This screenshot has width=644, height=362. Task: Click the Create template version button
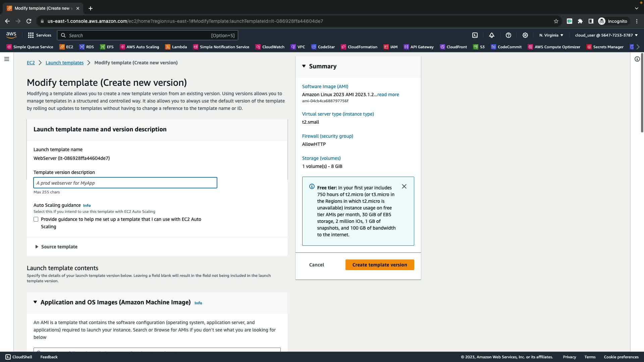pyautogui.click(x=379, y=265)
